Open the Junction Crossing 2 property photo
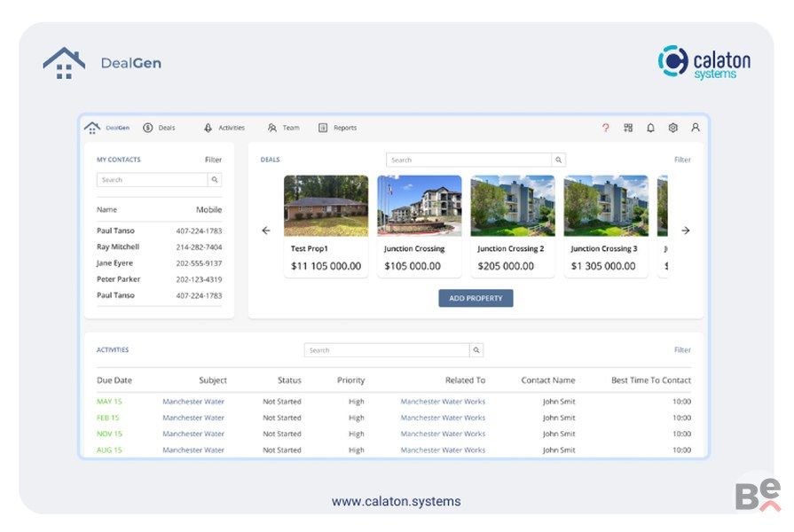The height and width of the screenshot is (532, 794). 513,206
